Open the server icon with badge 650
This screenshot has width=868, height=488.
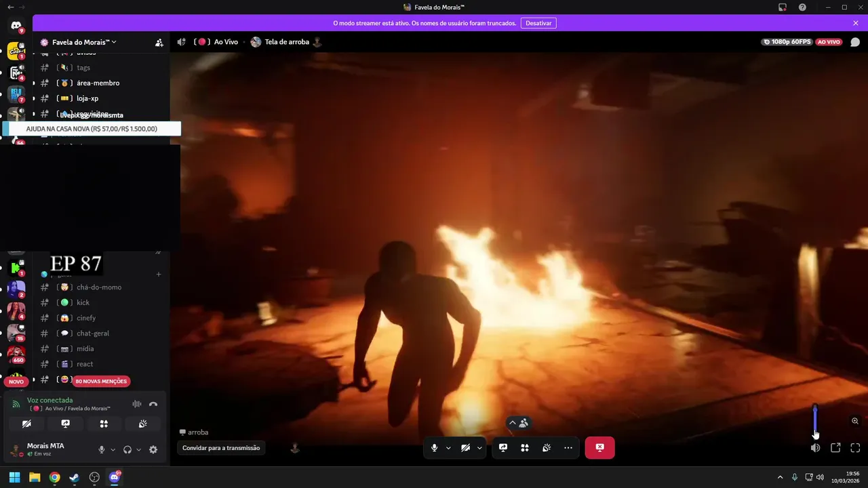[x=16, y=354]
